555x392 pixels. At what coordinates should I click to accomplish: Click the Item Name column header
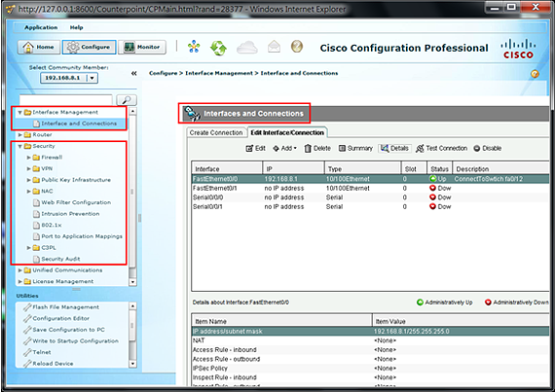click(281, 321)
